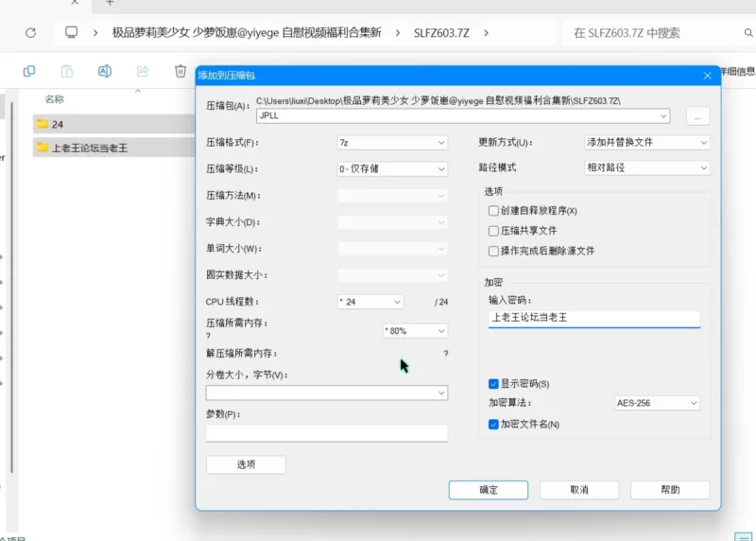Screen dimensions: 756x541
Task: Click the rename icon in Explorer toolbar
Action: point(105,72)
